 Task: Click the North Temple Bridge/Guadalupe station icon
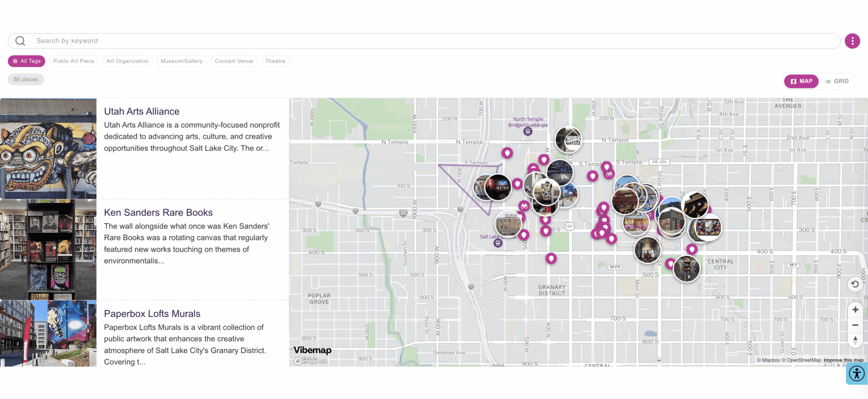pos(528,131)
